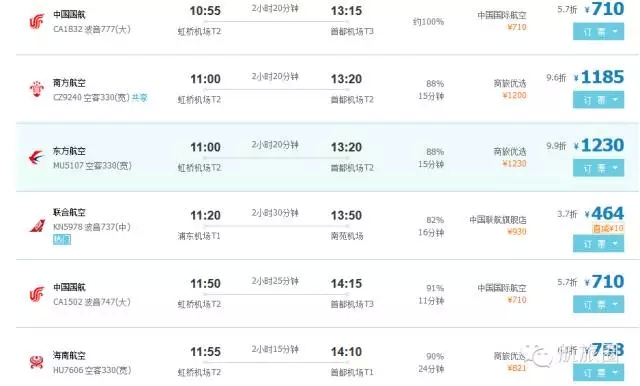
Task: Click the blue tag under flight KN5978
Action: coord(62,240)
